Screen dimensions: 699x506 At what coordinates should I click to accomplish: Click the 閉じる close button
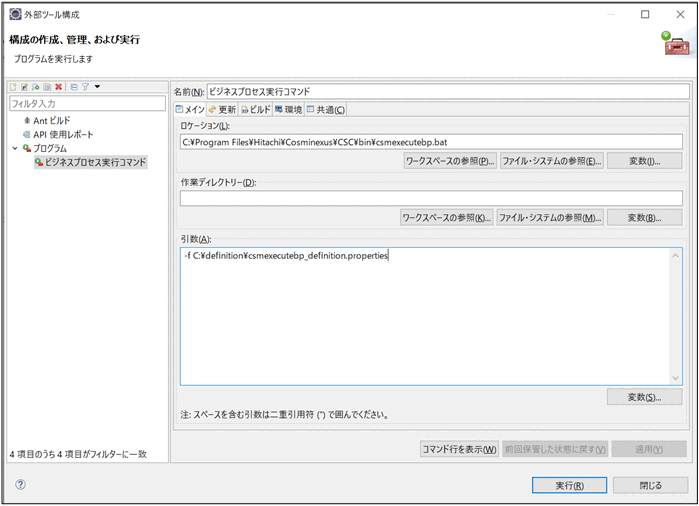[650, 485]
